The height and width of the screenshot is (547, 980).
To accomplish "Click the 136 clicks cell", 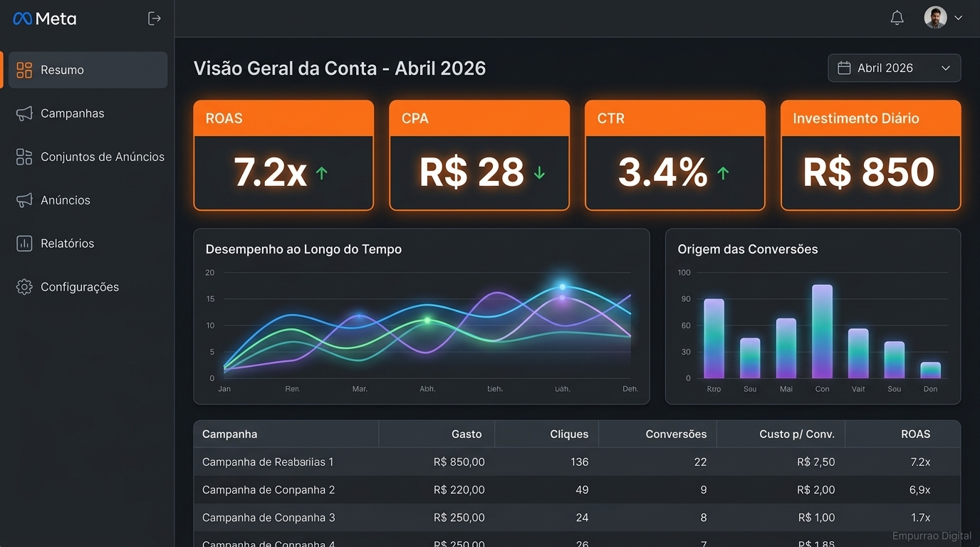I will (x=580, y=462).
